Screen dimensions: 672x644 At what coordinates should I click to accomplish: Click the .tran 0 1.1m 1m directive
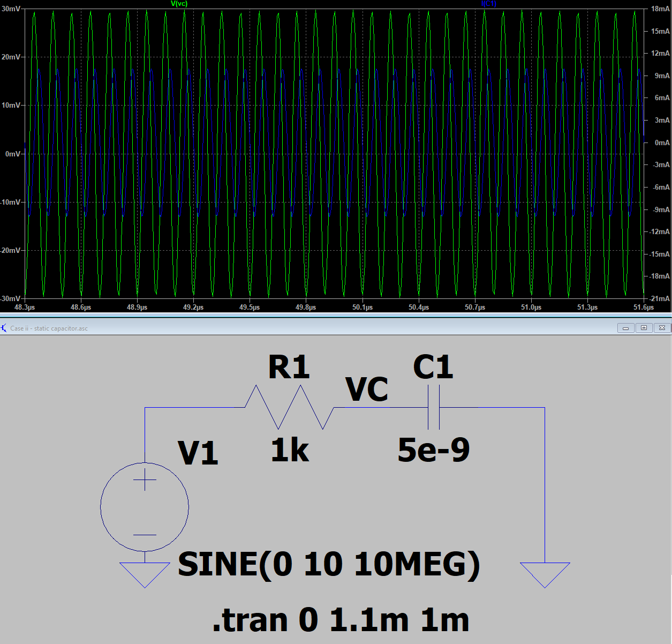point(341,620)
